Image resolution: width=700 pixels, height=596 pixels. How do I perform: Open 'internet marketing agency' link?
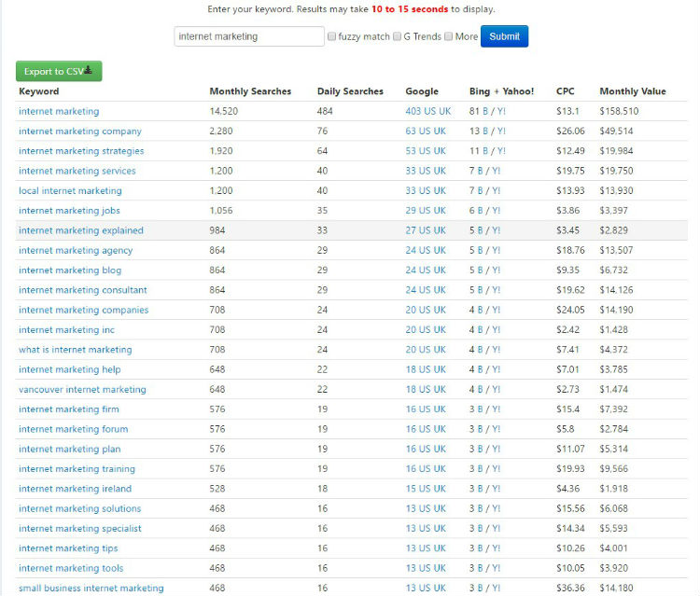click(76, 250)
